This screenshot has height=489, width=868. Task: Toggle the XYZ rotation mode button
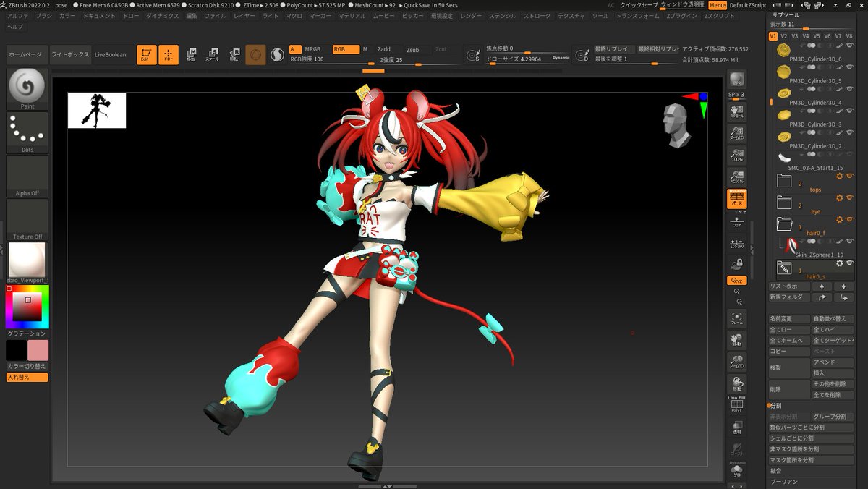[x=736, y=281]
